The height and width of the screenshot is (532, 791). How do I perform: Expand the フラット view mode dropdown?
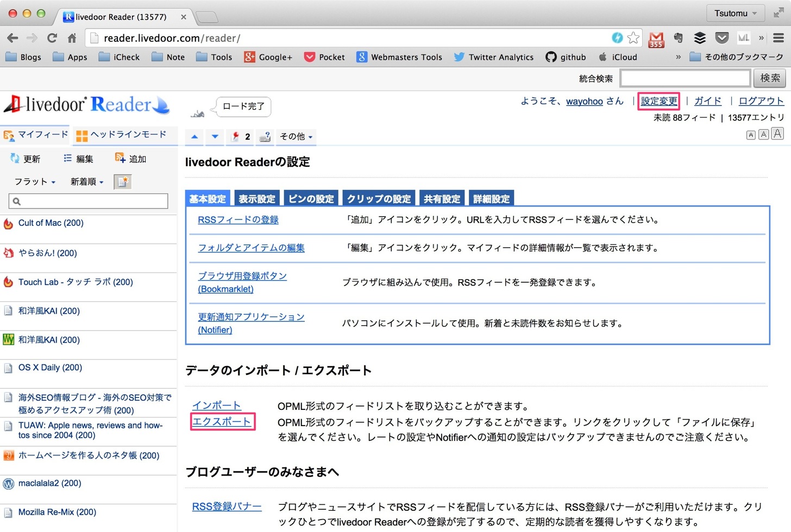click(35, 182)
